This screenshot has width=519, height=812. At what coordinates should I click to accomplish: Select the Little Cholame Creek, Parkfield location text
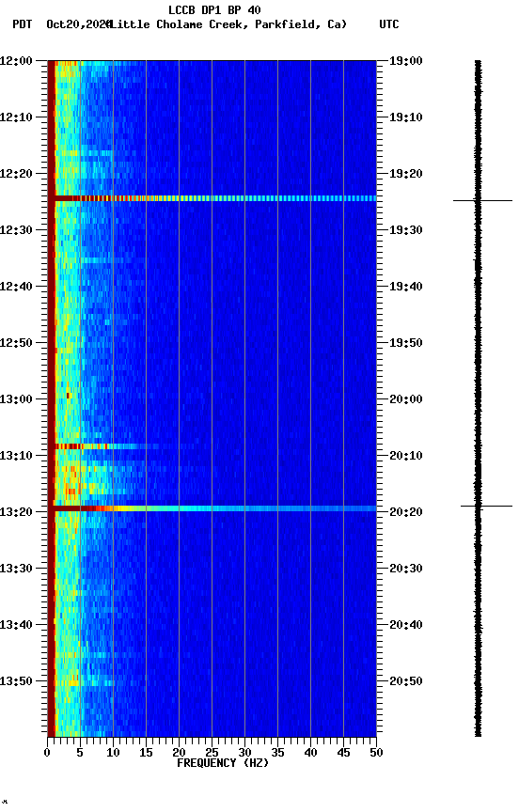228,24
